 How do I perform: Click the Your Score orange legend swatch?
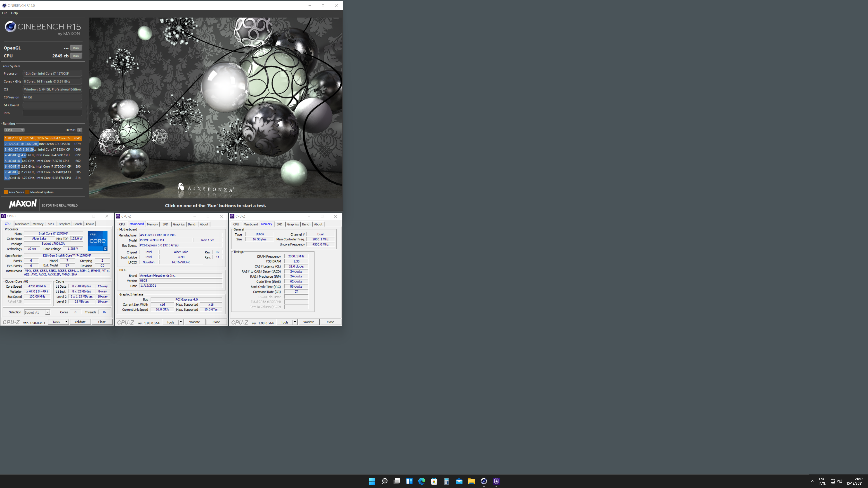(x=6, y=192)
